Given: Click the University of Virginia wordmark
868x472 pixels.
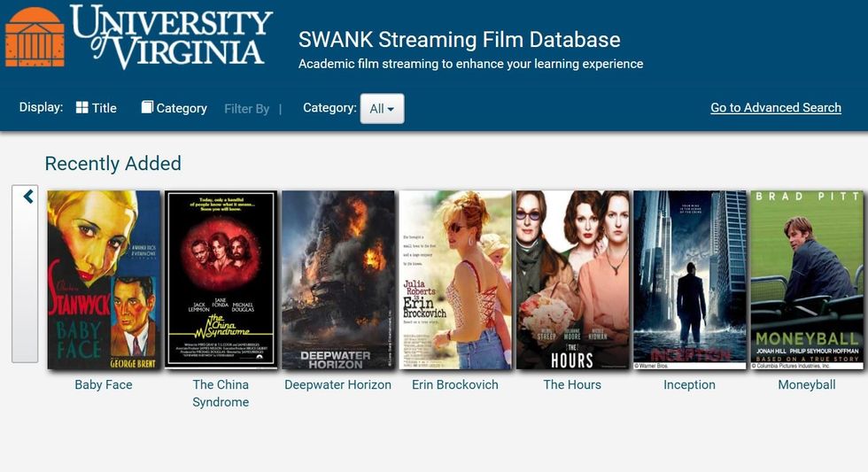Looking at the screenshot, I should coord(172,36).
